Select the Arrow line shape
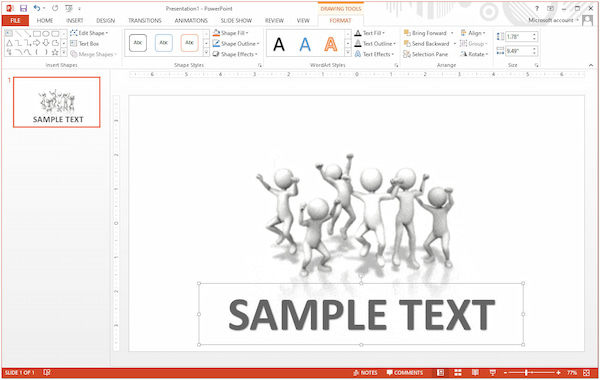This screenshot has height=380, width=600. click(x=28, y=34)
